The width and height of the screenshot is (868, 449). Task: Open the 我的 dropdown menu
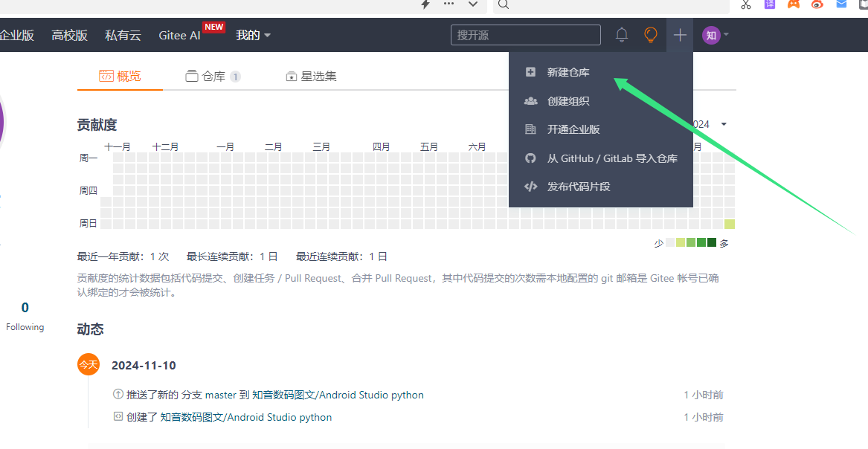[x=253, y=35]
